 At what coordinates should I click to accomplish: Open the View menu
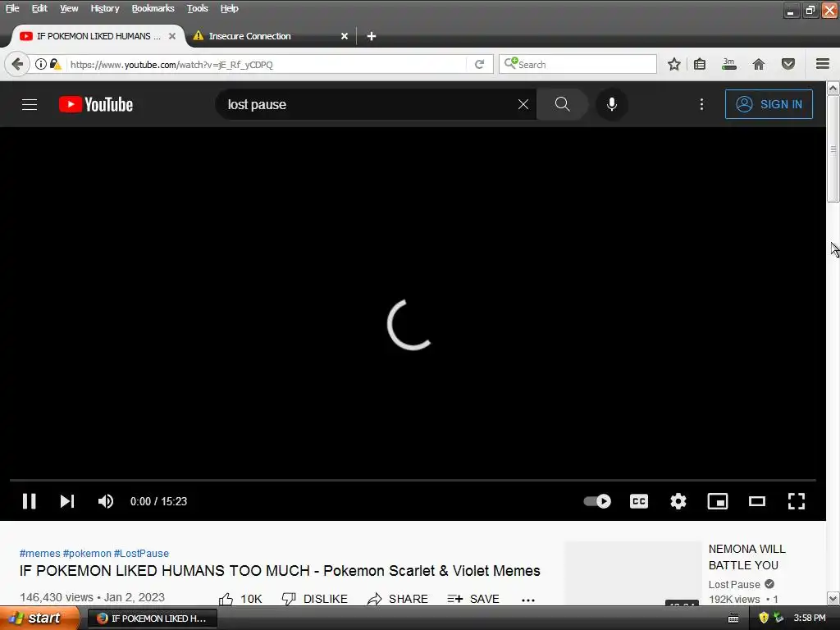coord(69,8)
